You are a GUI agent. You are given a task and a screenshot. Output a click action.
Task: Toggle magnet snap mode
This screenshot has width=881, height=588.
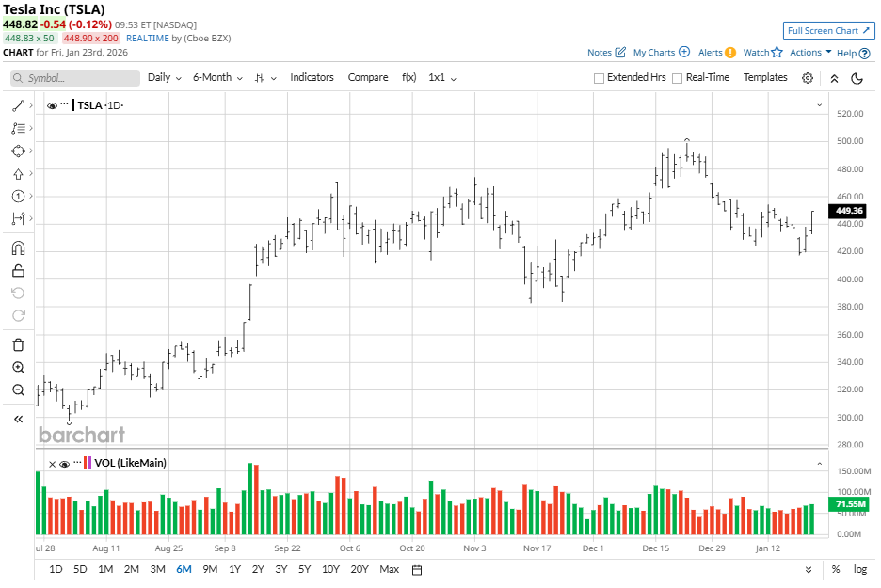click(x=18, y=248)
